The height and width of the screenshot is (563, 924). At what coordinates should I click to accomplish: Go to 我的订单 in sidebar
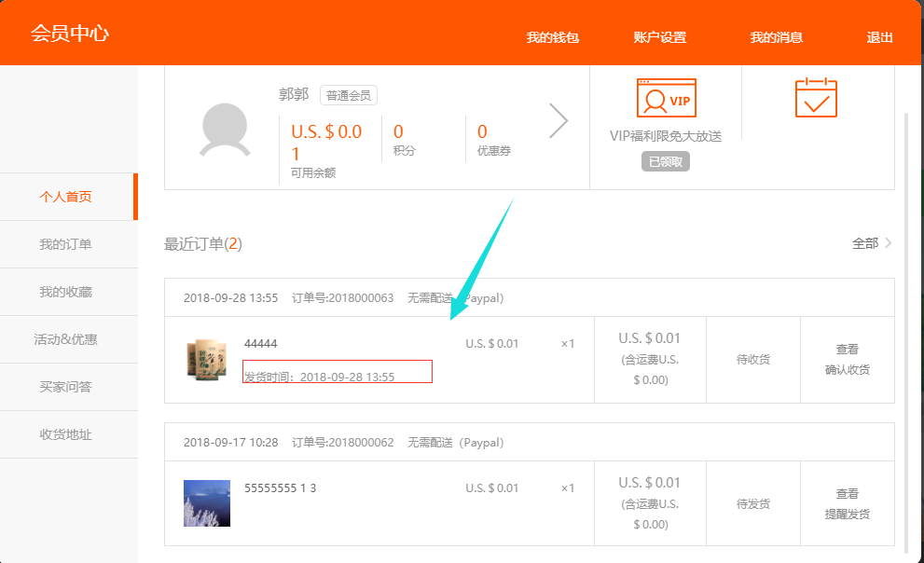point(65,244)
